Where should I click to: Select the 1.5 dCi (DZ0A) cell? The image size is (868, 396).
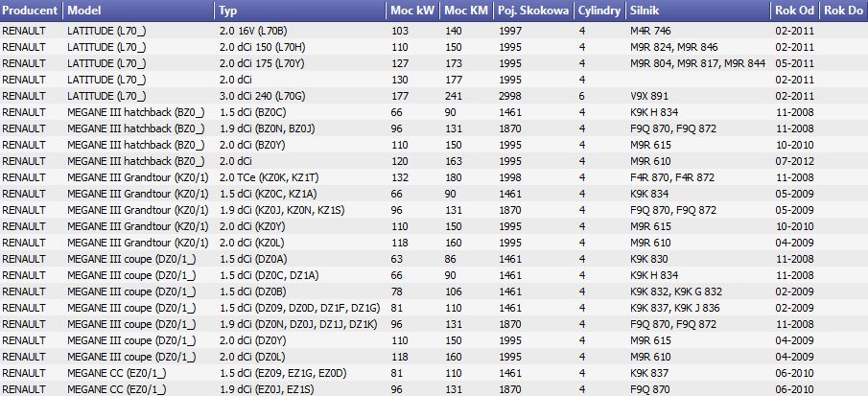point(253,259)
